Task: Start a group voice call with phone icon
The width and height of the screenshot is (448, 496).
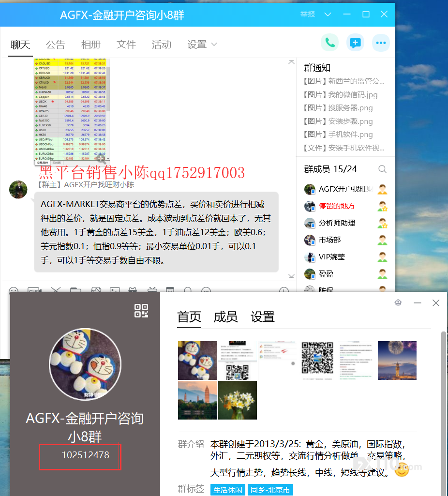Action: coord(330,43)
